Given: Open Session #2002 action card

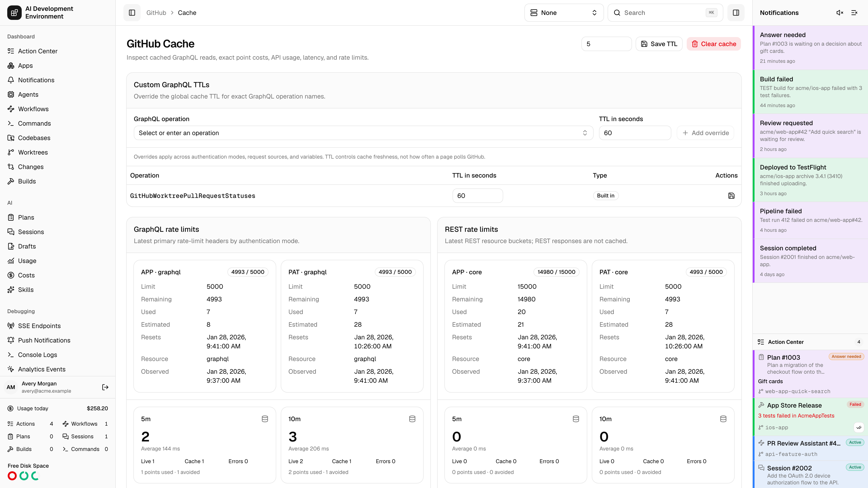Looking at the screenshot, I should pyautogui.click(x=810, y=475).
